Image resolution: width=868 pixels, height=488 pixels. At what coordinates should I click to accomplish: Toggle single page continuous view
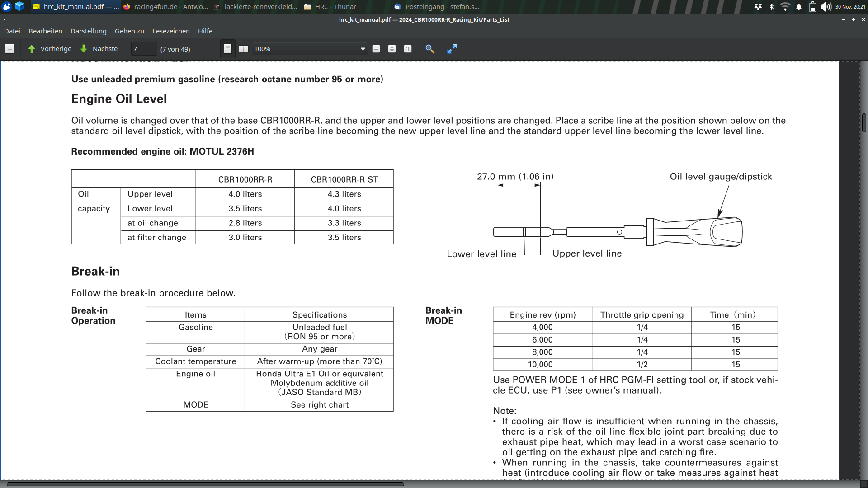point(228,49)
